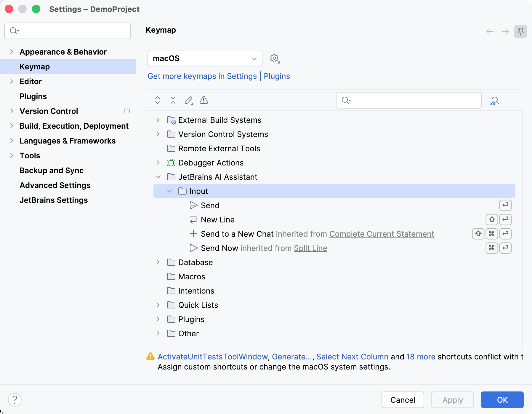Click the plus icon beside Send to a New Chat
The image size is (532, 414).
193,234
